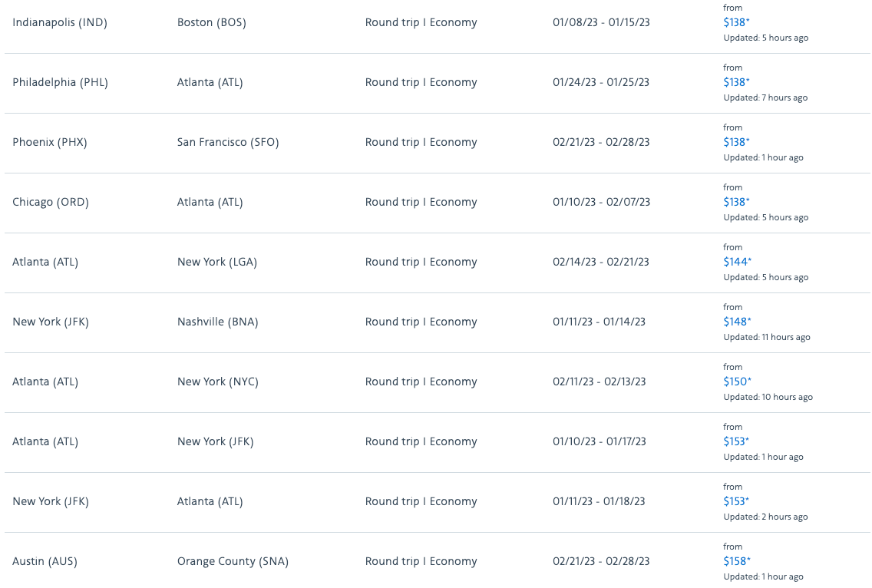
Task: Click the Chicago (ORD) origin cell
Action: click(x=51, y=202)
